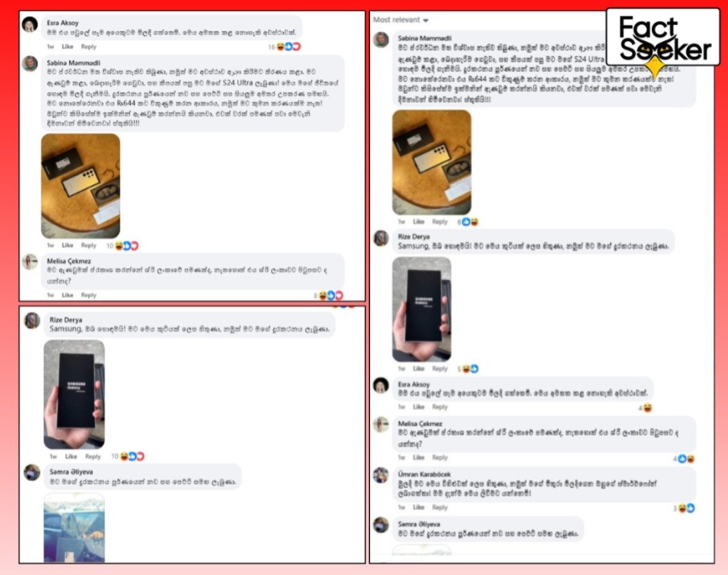Image resolution: width=728 pixels, height=575 pixels.
Task: Click Səmra Əliyeva's avatar in bottom-left panel
Action: point(32,473)
